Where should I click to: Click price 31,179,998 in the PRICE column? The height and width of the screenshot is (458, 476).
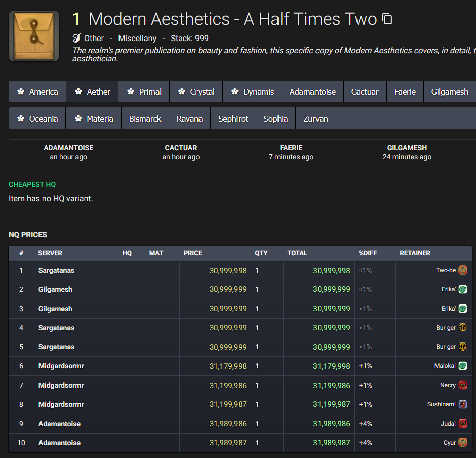click(x=228, y=366)
